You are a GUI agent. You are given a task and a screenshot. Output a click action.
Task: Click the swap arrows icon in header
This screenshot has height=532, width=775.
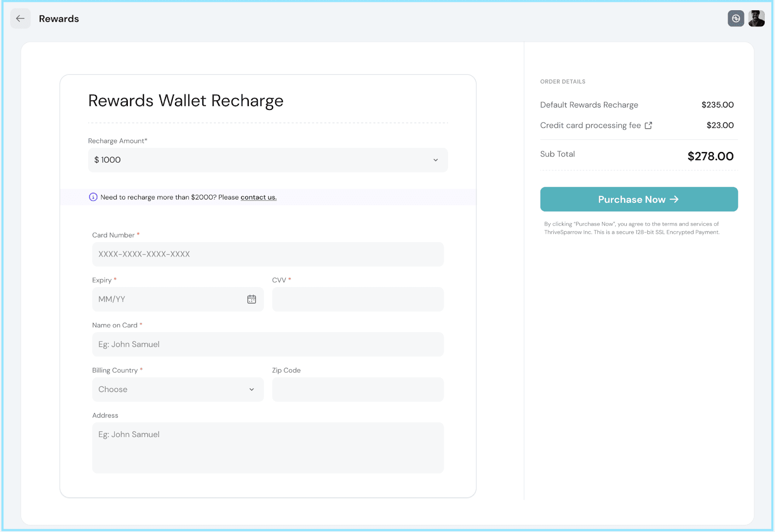[x=736, y=19]
